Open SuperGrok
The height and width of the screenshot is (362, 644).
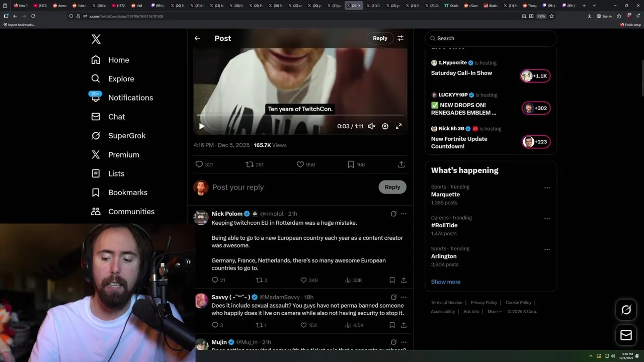click(118, 136)
